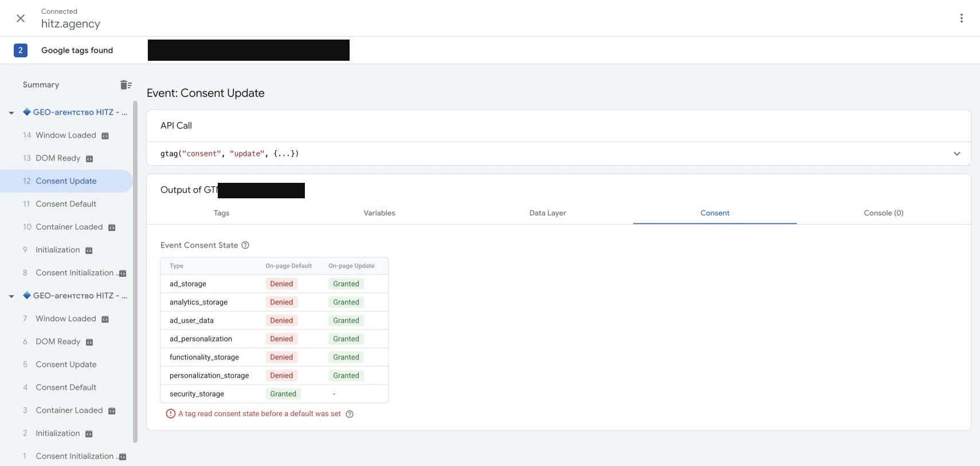The width and height of the screenshot is (980, 466).
Task: Click Denied badge in ad_storage row
Action: [281, 284]
